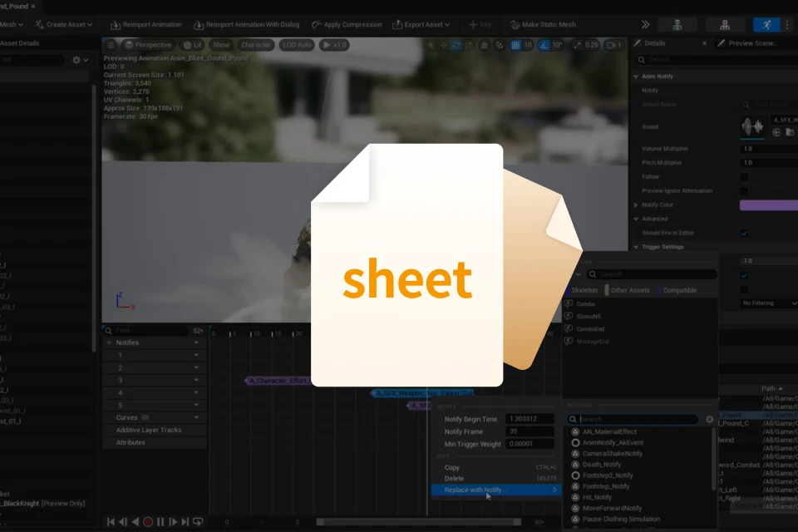Open the Curves track dropdown
Image resolution: width=798 pixels, height=532 pixels.
(x=196, y=417)
